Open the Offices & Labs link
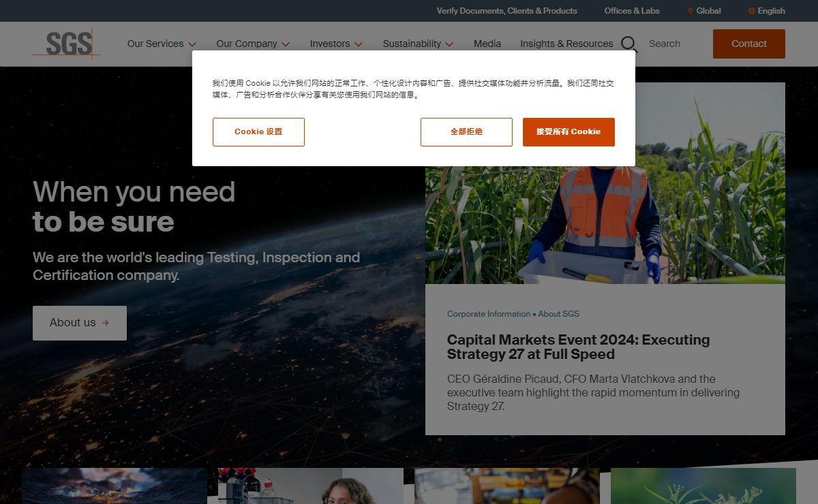Image resolution: width=818 pixels, height=504 pixels. [x=632, y=11]
